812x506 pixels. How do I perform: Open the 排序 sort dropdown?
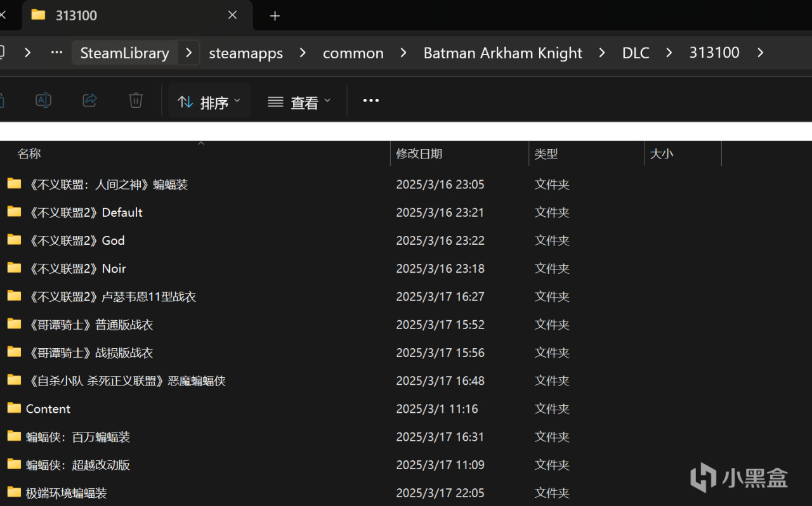pos(209,101)
